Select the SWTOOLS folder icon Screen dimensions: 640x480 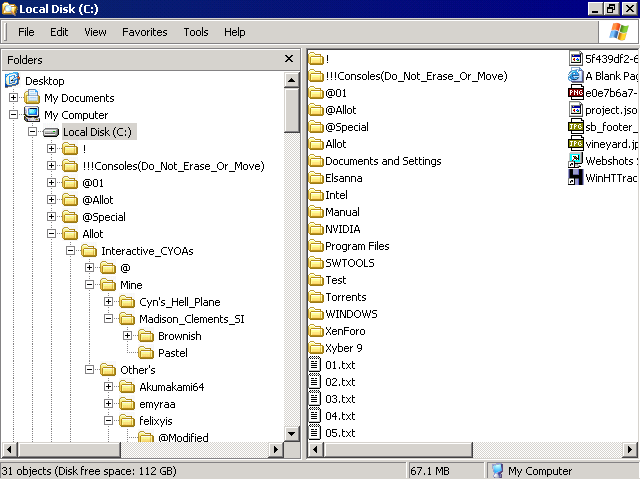pos(316,263)
